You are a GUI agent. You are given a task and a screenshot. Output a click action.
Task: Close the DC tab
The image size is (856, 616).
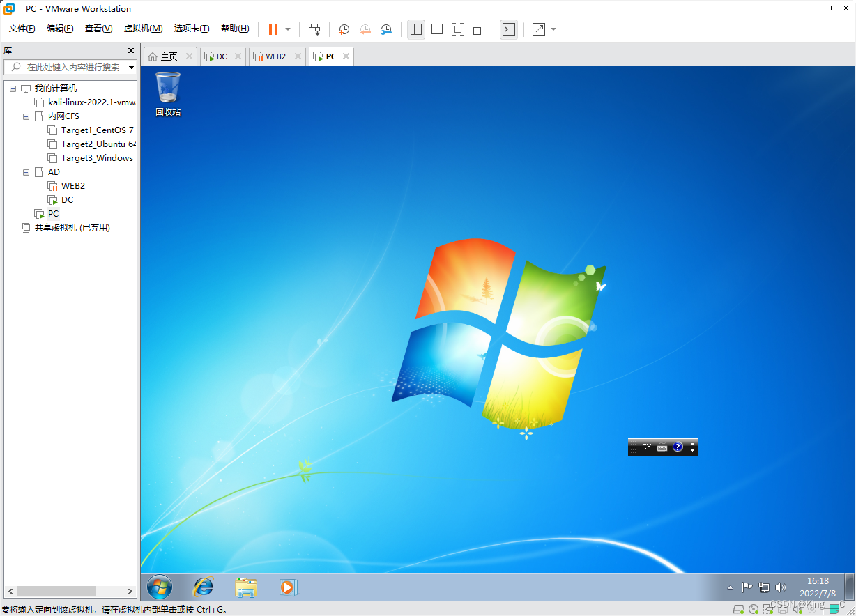coord(238,56)
